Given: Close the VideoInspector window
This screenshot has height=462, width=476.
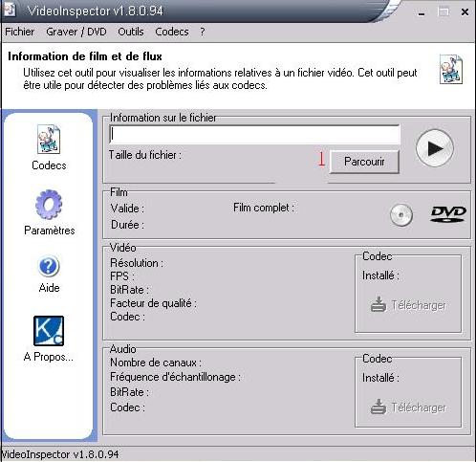Looking at the screenshot, I should 465,12.
